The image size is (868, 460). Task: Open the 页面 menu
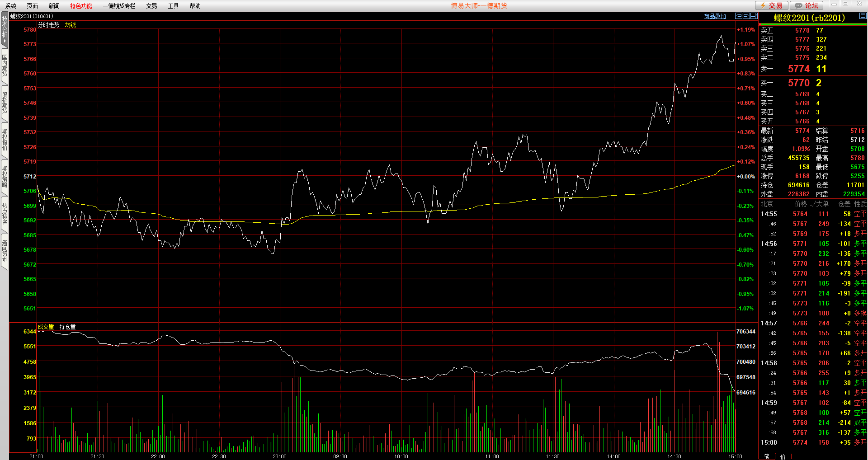pyautogui.click(x=33, y=6)
